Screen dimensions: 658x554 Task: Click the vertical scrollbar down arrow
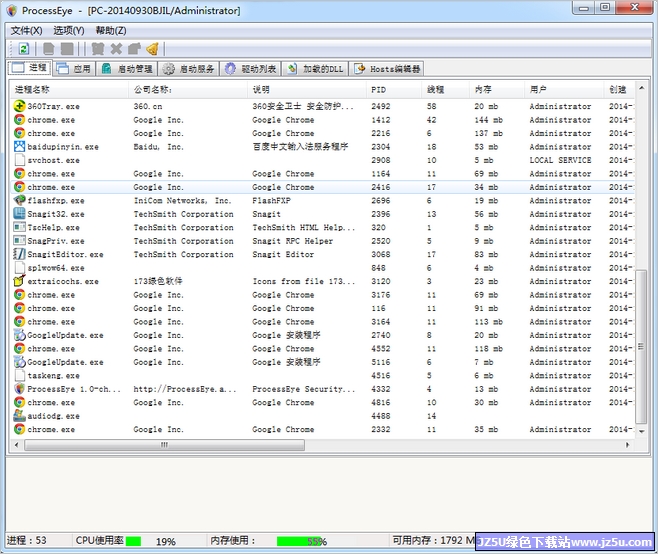click(x=641, y=431)
